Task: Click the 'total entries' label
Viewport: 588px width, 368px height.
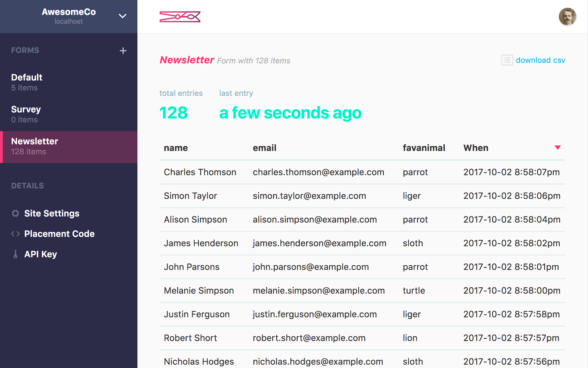Action: point(181,93)
